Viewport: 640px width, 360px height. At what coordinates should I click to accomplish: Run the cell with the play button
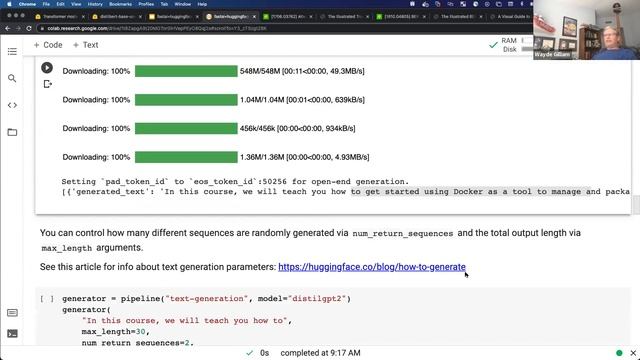coord(47,68)
